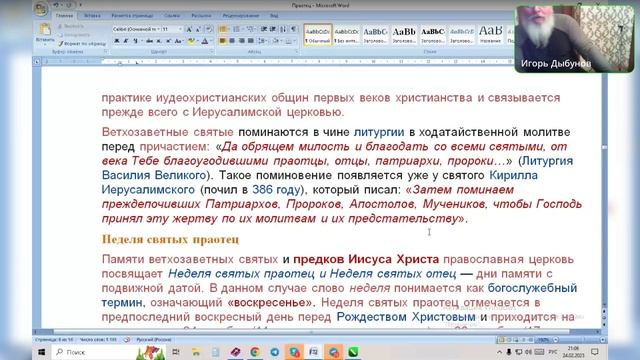Screen dimensions: 640x360
Task: Open the Ссылки ribbon tab
Action: coord(172,16)
